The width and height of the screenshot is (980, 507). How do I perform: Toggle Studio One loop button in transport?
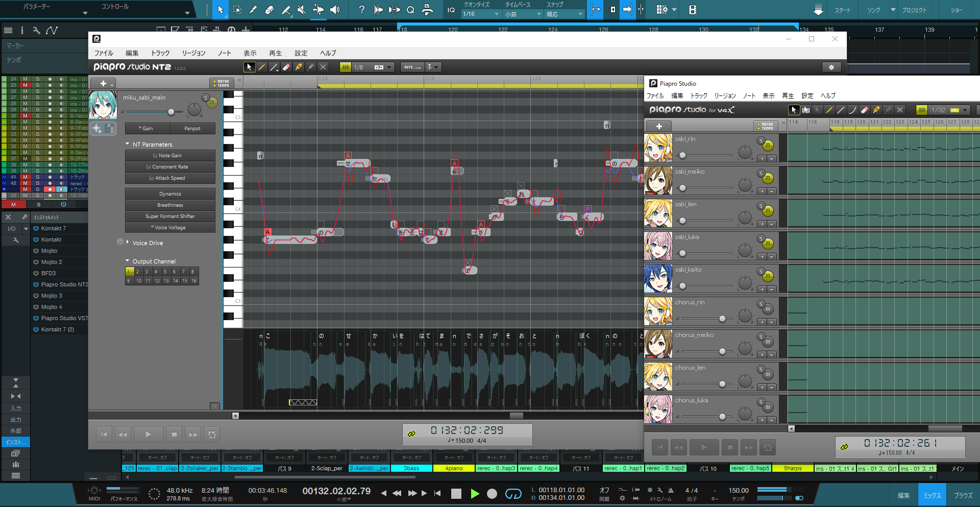pyautogui.click(x=513, y=494)
